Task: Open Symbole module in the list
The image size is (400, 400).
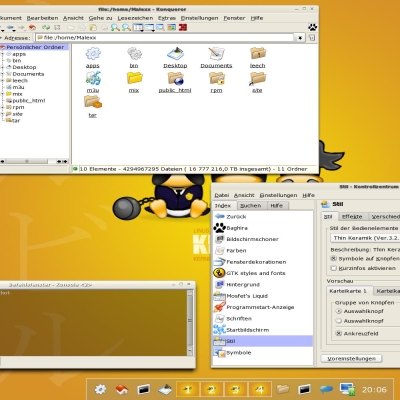Action: (263, 353)
